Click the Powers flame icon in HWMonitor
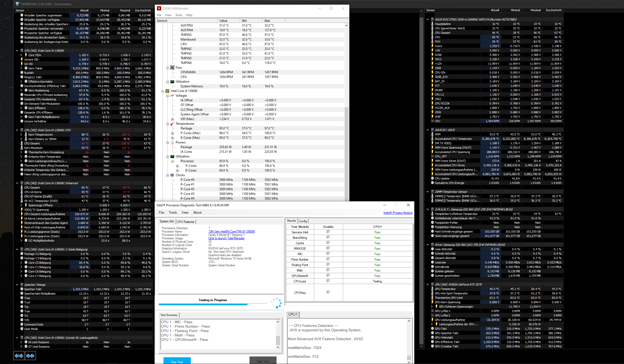Viewport: 624px width, 364px height. click(172, 142)
